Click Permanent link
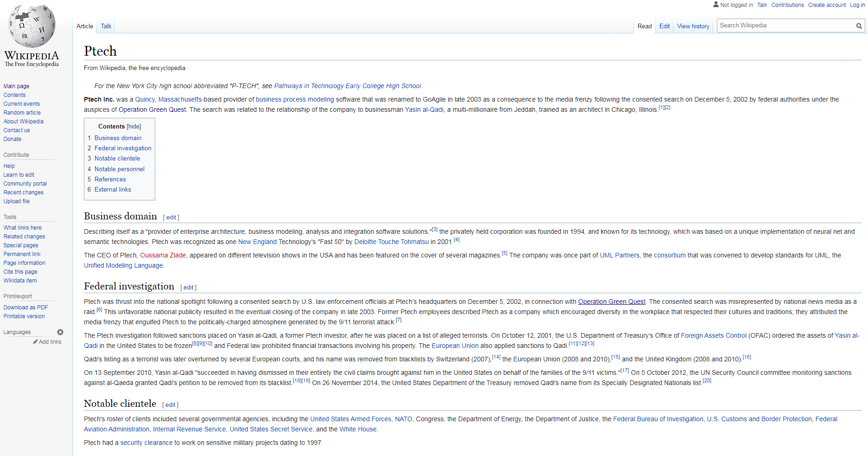Screen dimensions: 868x456 click(22, 254)
